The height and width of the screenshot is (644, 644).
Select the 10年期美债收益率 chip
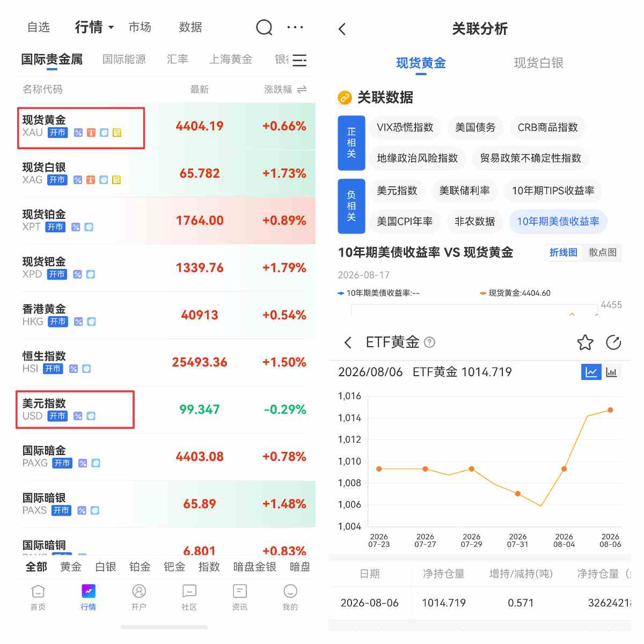pos(558,221)
